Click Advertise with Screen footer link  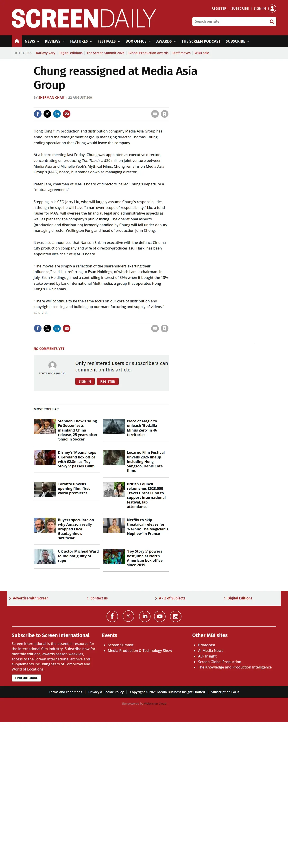[x=31, y=598]
